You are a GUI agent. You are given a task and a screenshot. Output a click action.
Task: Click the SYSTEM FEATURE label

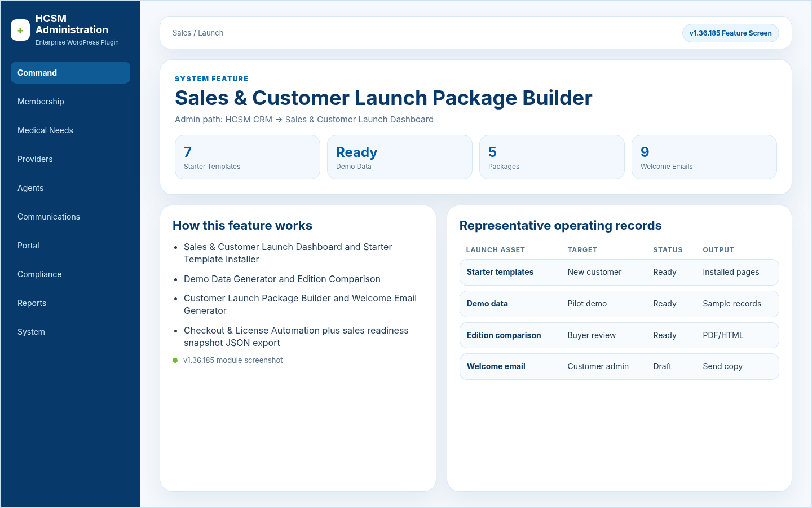click(211, 79)
